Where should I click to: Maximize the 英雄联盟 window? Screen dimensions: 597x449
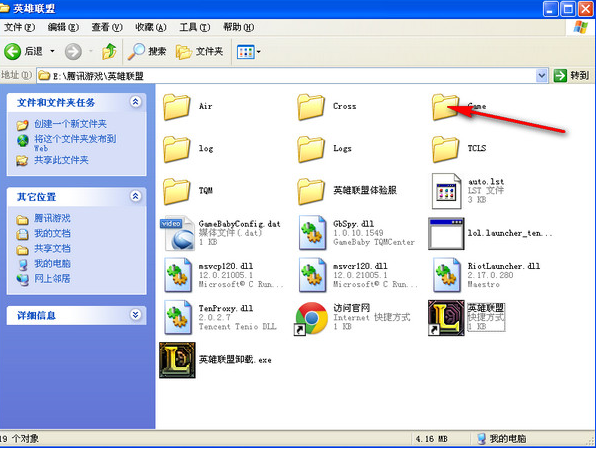click(568, 8)
